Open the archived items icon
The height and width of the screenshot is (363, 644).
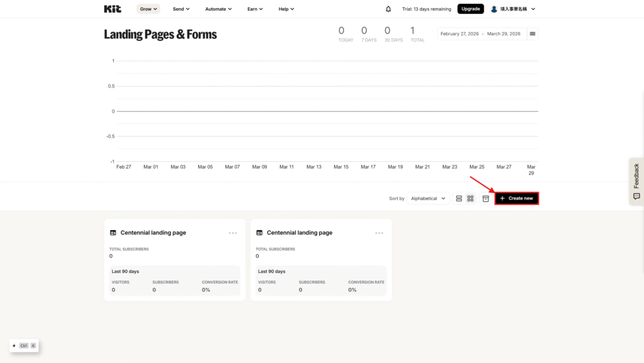tap(486, 198)
